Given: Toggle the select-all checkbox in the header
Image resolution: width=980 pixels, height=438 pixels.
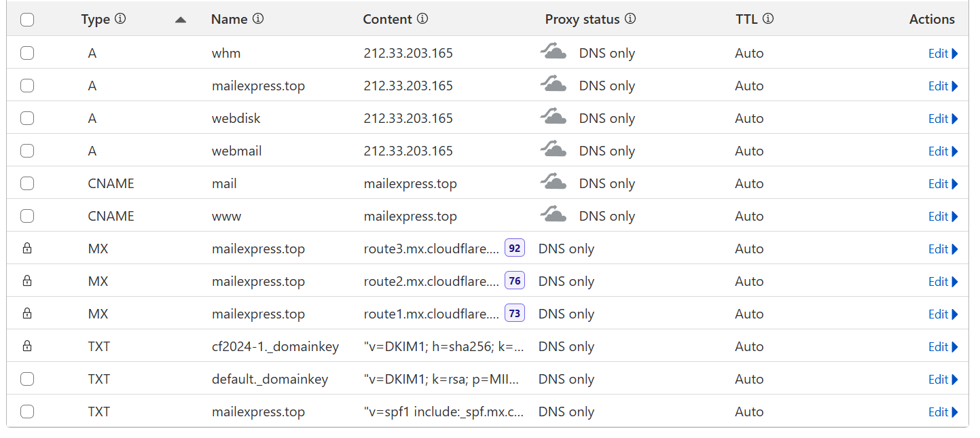Looking at the screenshot, I should tap(27, 20).
